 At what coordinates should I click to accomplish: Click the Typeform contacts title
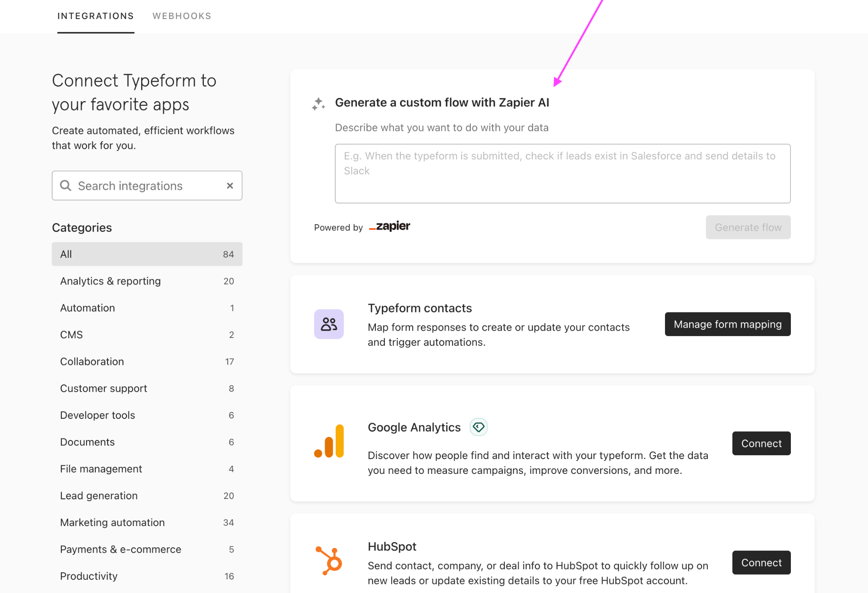420,308
